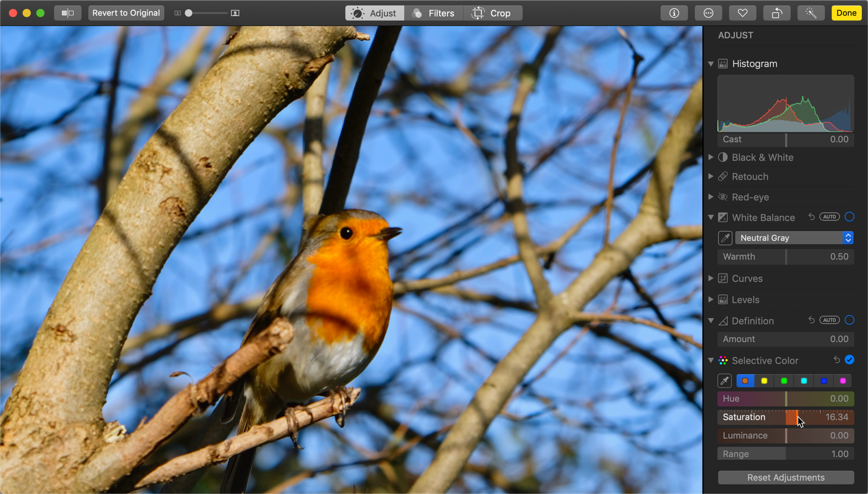Open the photo info panel icon
The height and width of the screenshot is (494, 868).
[x=674, y=13]
